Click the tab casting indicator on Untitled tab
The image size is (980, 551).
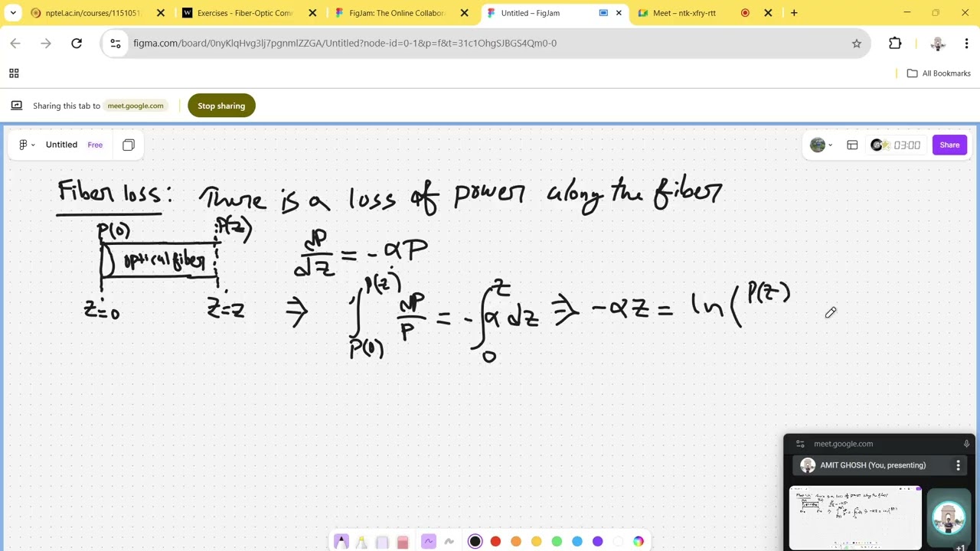pos(603,13)
